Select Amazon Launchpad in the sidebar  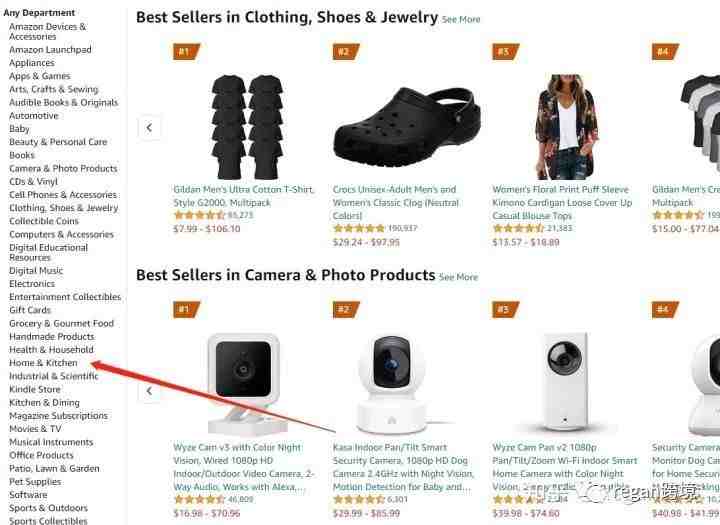50,50
